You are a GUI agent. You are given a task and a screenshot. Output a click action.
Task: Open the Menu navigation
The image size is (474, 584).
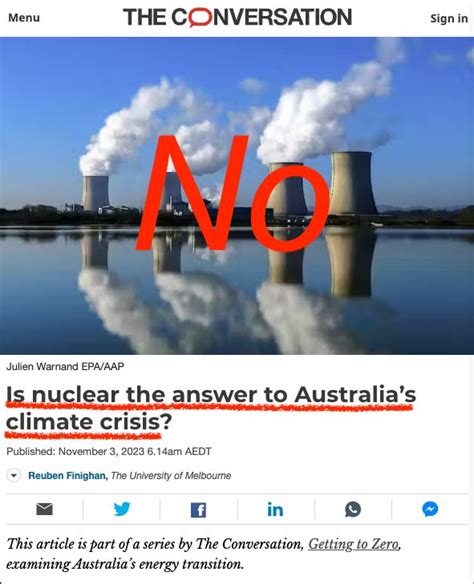pos(24,18)
